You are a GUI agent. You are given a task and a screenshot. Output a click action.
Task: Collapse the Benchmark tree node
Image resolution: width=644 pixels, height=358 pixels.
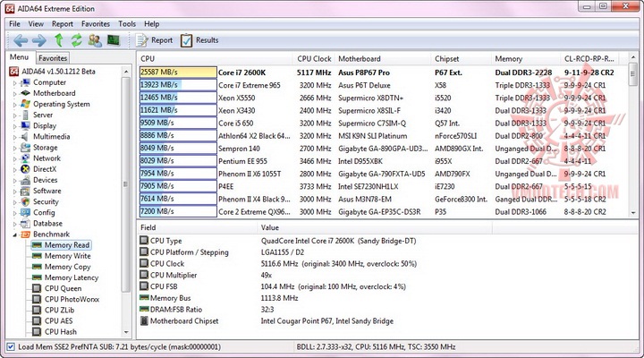[15, 235]
